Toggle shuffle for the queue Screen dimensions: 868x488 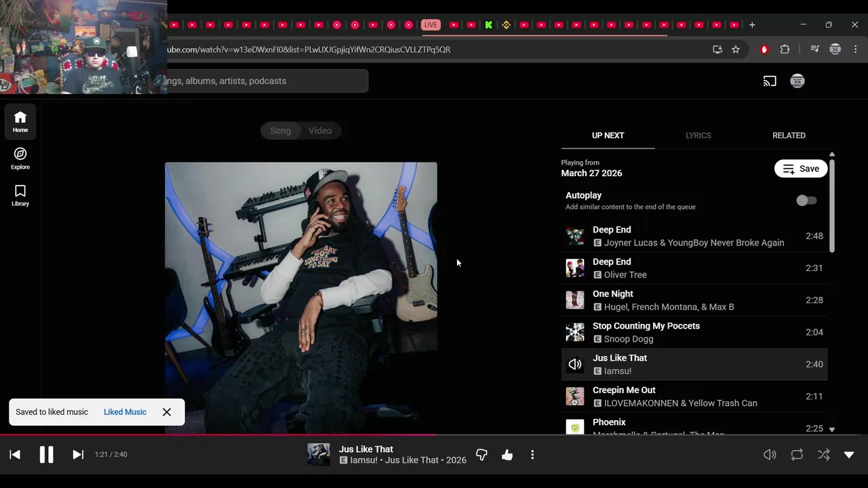coord(823,455)
